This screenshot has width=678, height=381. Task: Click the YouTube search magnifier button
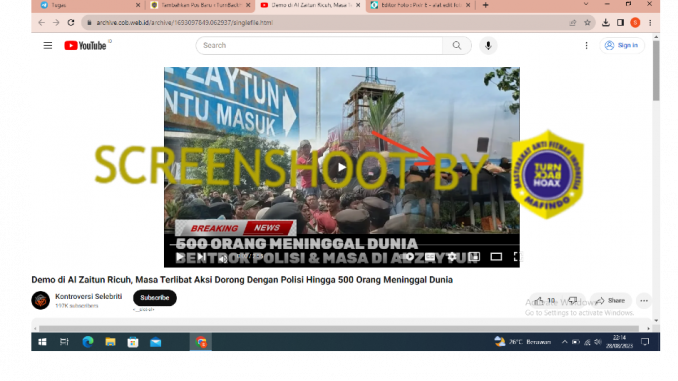click(457, 45)
